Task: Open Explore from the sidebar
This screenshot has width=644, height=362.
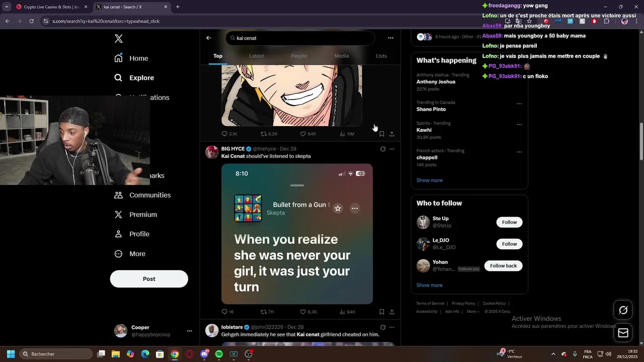Action: coord(134,78)
